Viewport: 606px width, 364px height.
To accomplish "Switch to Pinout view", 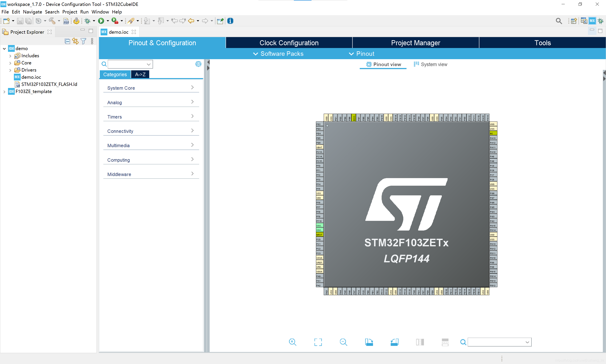I will point(383,64).
